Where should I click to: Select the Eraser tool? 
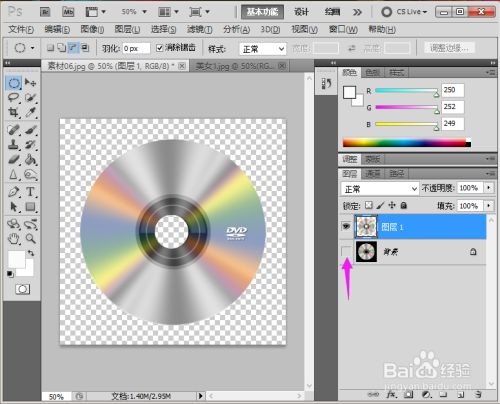coord(14,160)
